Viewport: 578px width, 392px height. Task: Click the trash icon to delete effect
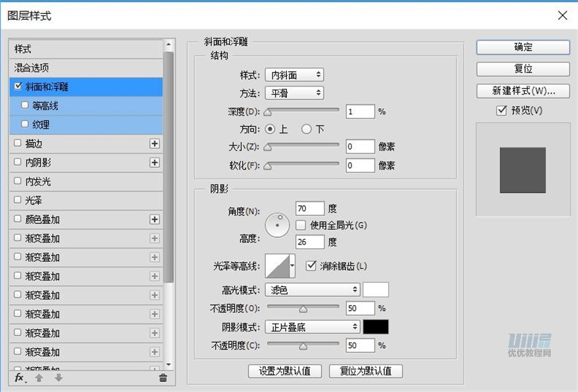tap(163, 377)
